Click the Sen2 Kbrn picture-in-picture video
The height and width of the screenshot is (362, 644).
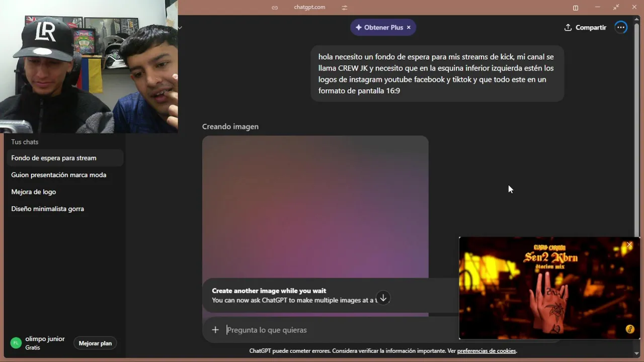(549, 288)
